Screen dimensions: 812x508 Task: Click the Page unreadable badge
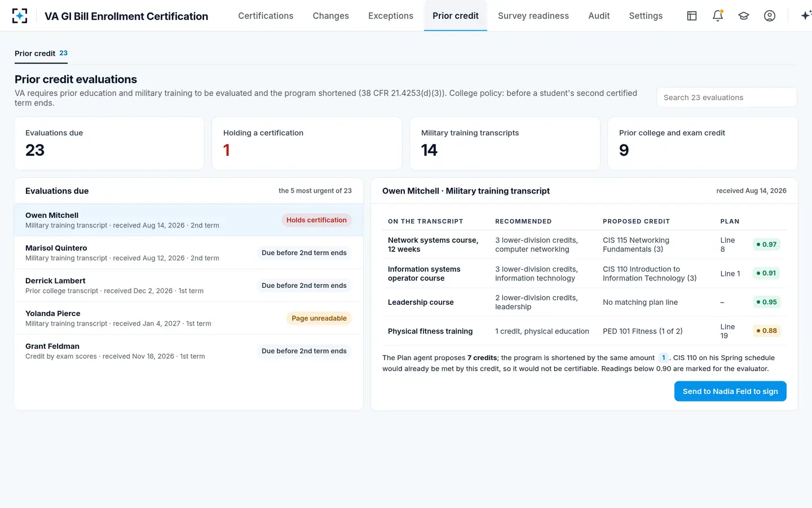(x=319, y=318)
